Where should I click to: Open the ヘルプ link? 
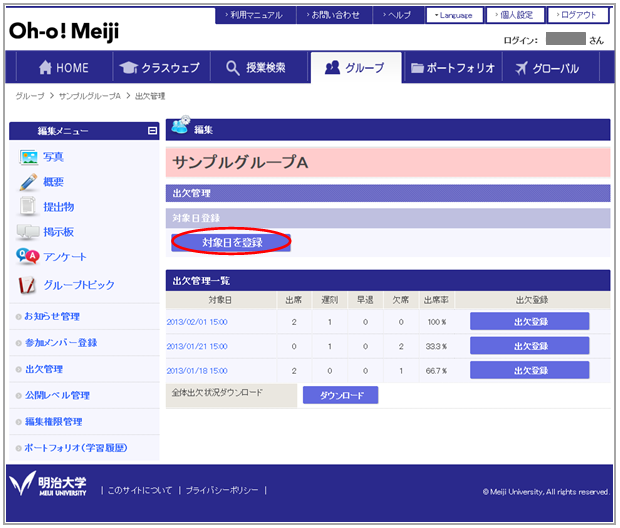[x=399, y=15]
